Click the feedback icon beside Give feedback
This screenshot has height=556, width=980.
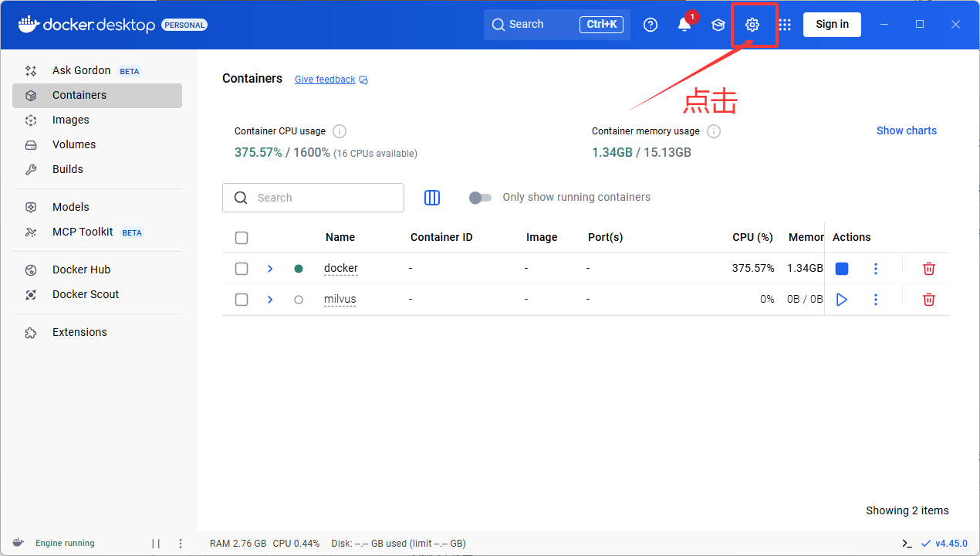[x=364, y=80]
